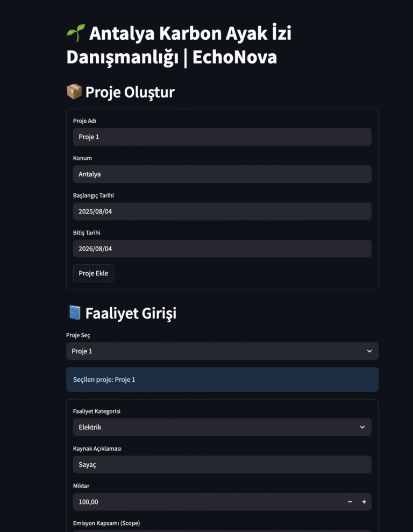Decrease Miktar with the minus icon

[x=350, y=502]
